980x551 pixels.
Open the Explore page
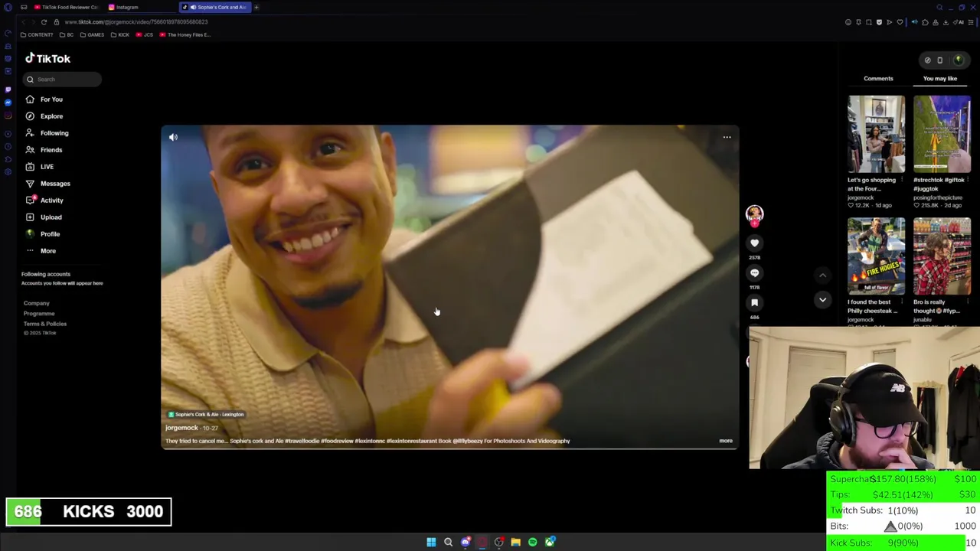[44, 116]
